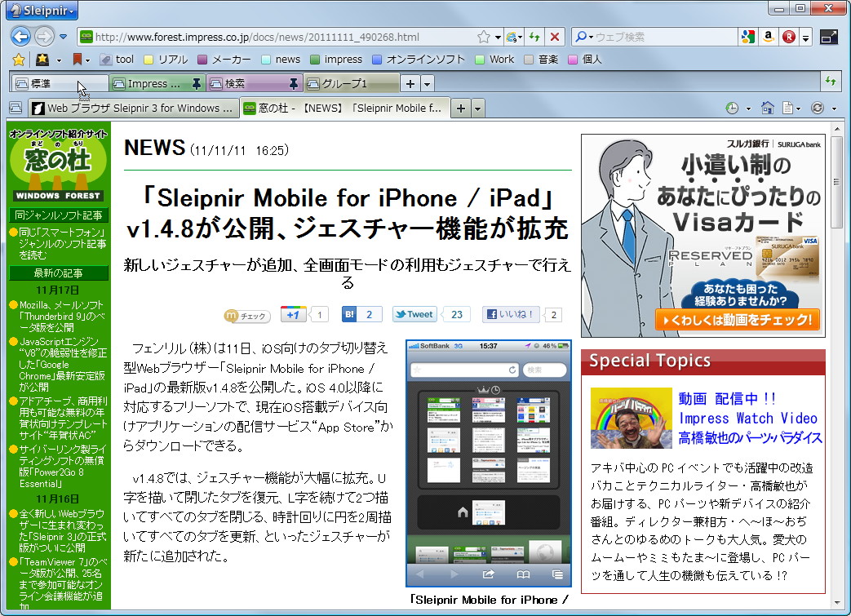Switch to the グループ1 tab group
The height and width of the screenshot is (616, 851).
pos(352,83)
